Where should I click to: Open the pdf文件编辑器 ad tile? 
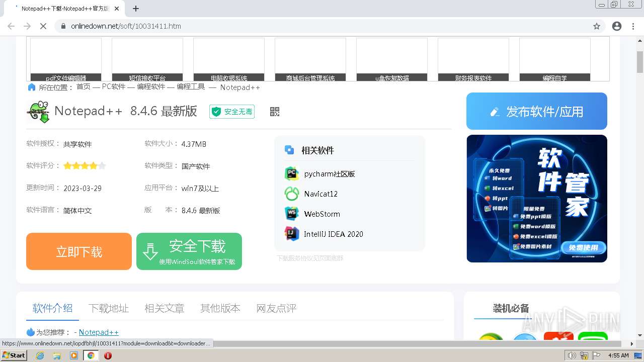coord(66,59)
